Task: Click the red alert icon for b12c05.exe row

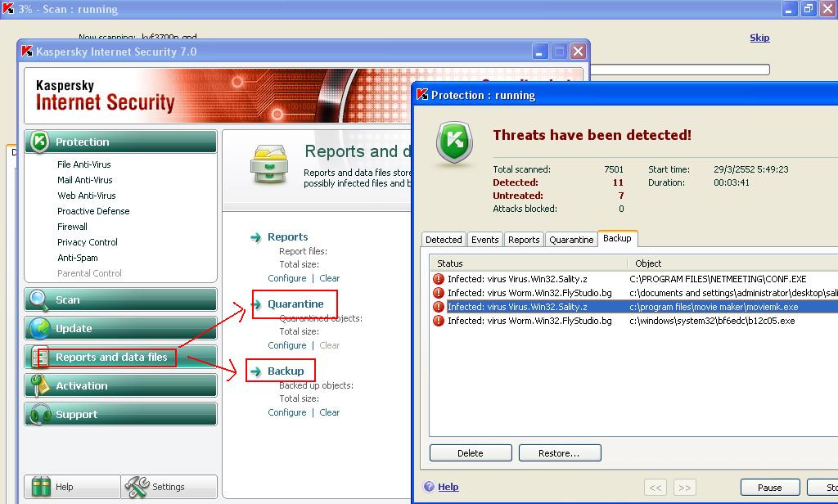Action: coord(439,321)
